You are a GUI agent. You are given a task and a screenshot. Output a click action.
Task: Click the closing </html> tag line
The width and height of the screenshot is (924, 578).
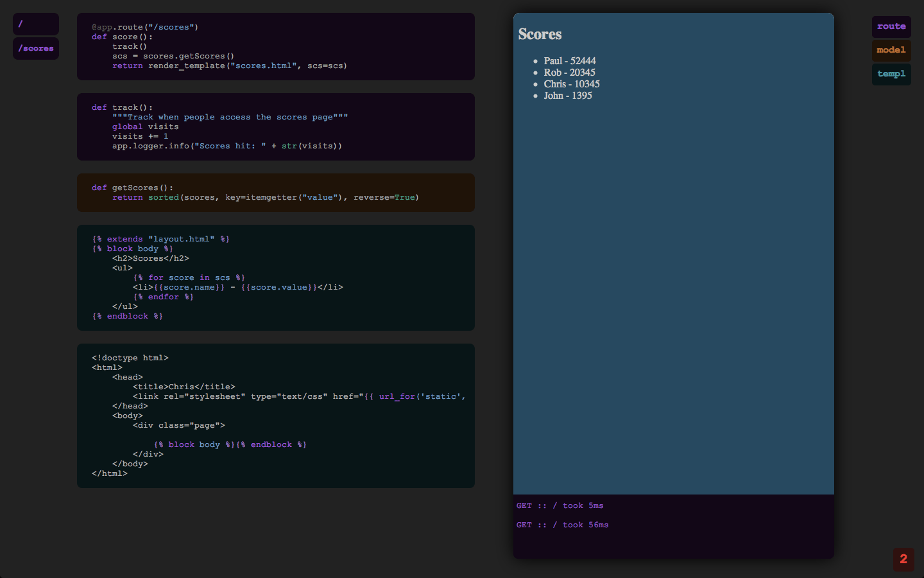tap(109, 473)
